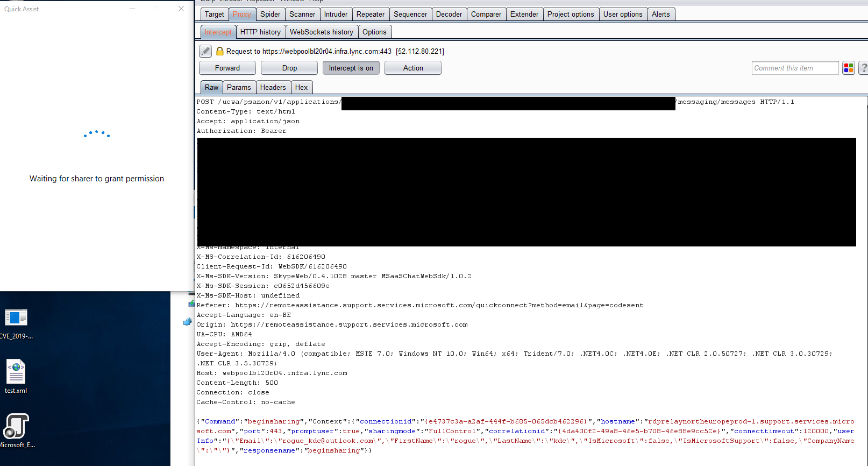Click the Cache-Control: no-cache line
The width and height of the screenshot is (868, 466).
[246, 402]
